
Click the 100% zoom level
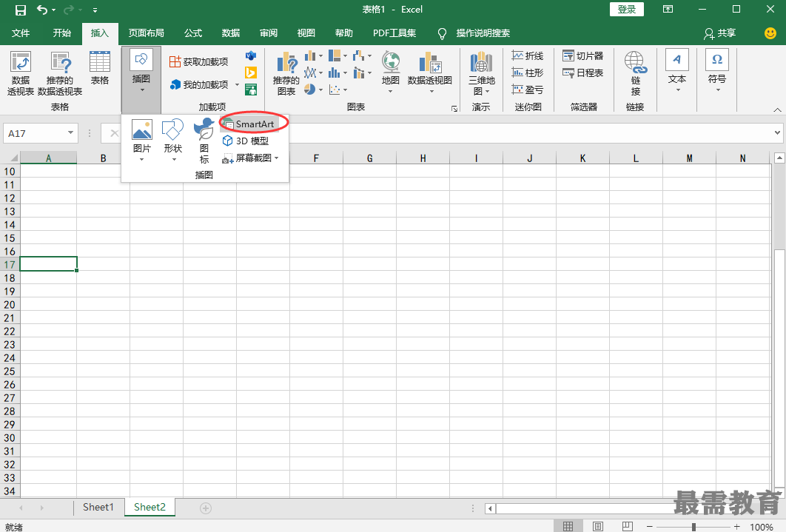[761, 527]
